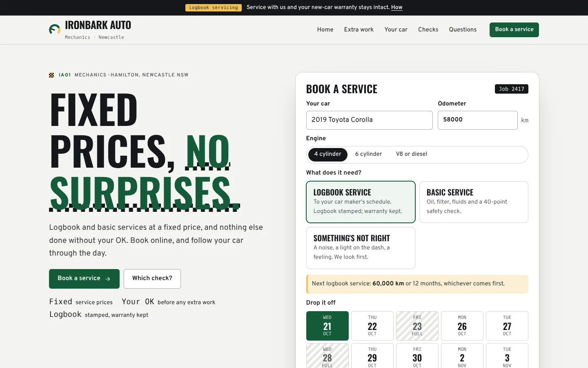Follow the How link in the top banner
This screenshot has width=588, height=368.
pyautogui.click(x=396, y=7)
